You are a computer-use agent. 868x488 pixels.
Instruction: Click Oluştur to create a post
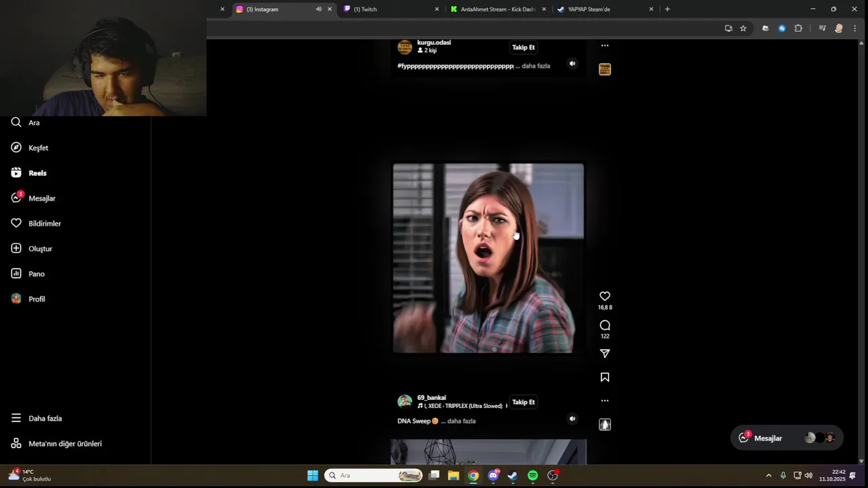32,249
